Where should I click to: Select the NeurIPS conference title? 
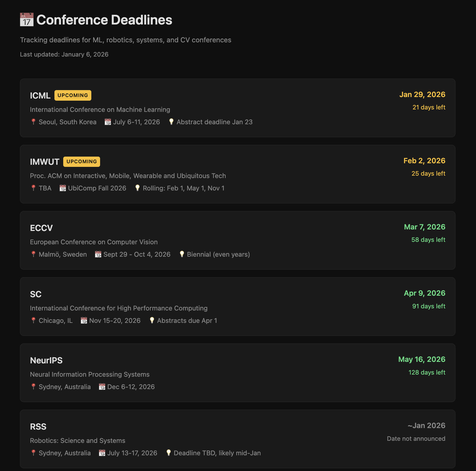point(46,360)
